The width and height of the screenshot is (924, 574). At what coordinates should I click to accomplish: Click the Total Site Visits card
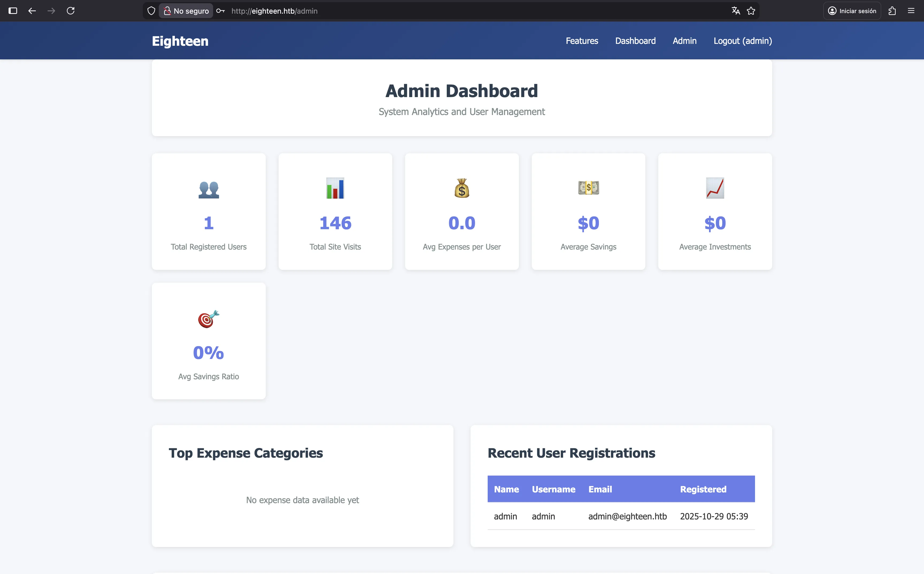coord(335,212)
